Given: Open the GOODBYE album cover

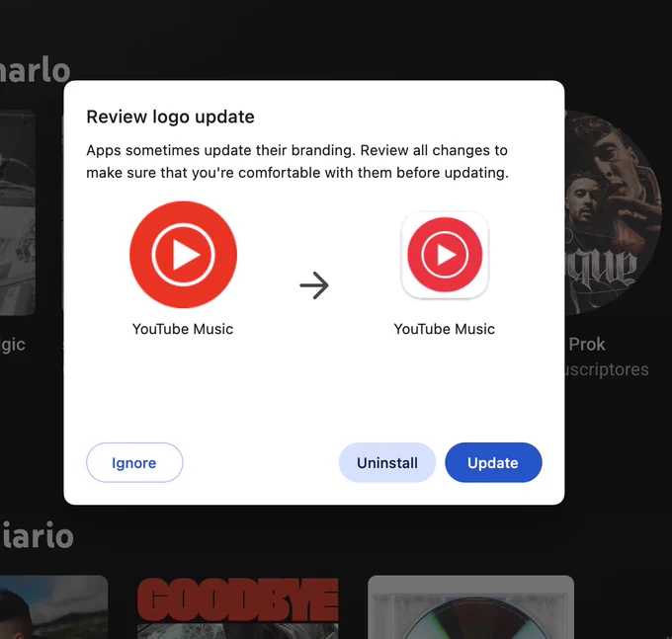Looking at the screenshot, I should (x=238, y=607).
